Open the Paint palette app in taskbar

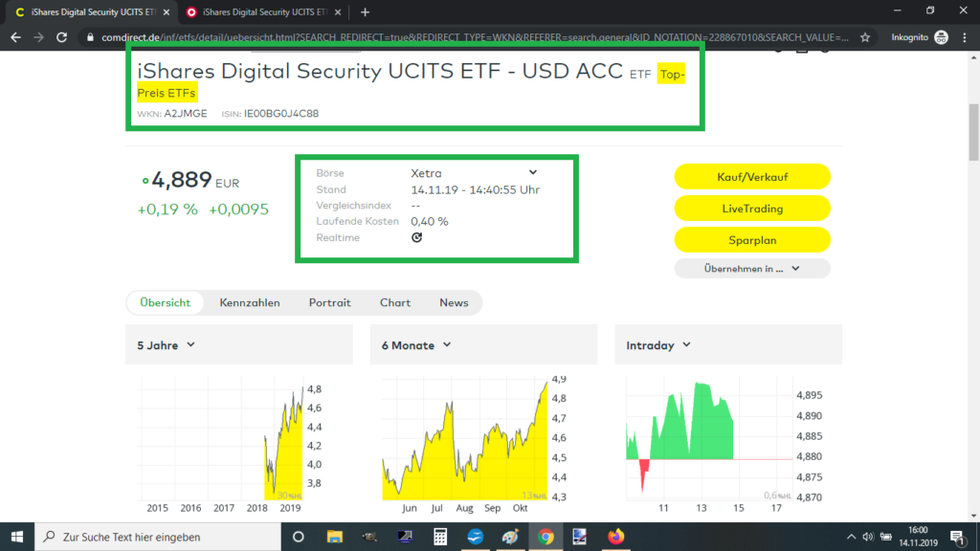[510, 537]
